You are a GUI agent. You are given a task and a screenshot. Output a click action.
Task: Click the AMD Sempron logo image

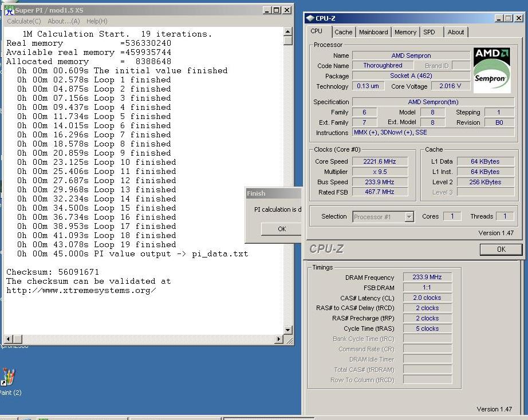pos(492,70)
